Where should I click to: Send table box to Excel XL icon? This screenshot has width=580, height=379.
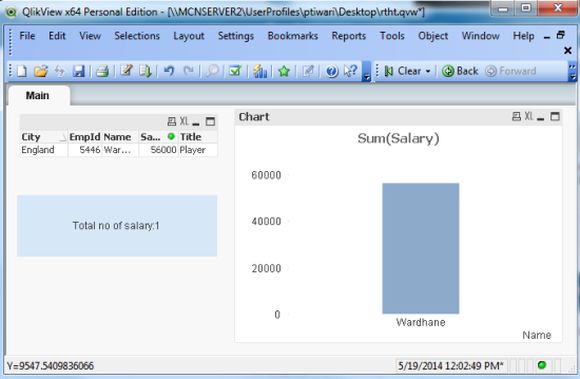coord(184,121)
